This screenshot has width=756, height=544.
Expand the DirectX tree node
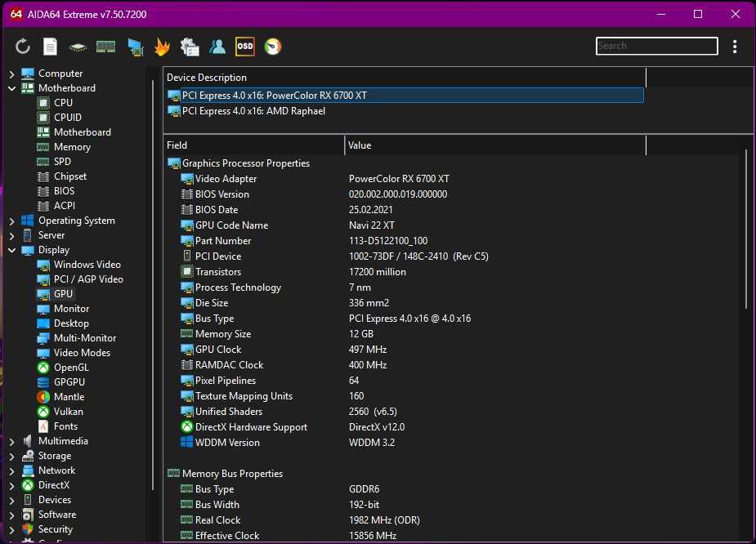click(11, 485)
